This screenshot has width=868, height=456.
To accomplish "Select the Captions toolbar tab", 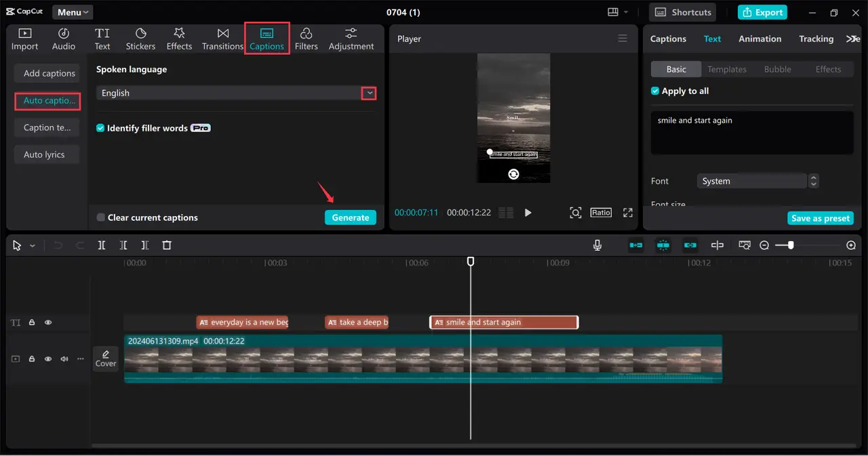I will [x=267, y=39].
